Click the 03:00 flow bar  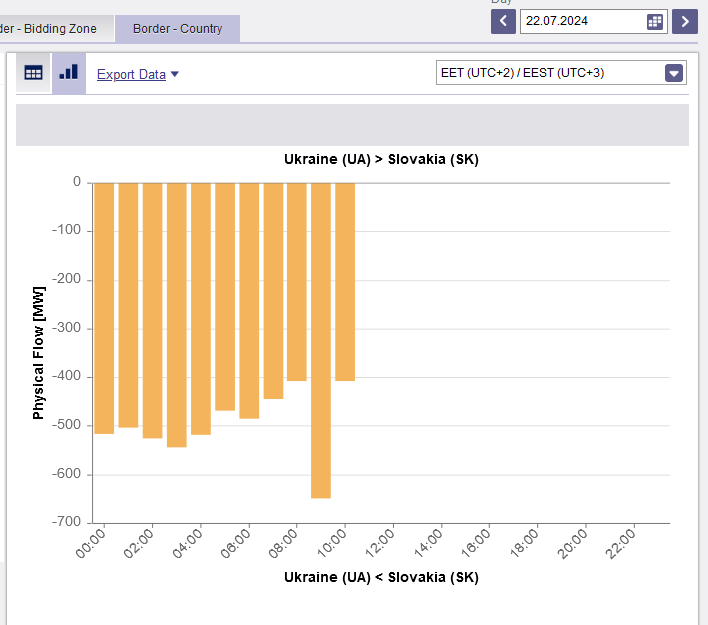click(177, 314)
